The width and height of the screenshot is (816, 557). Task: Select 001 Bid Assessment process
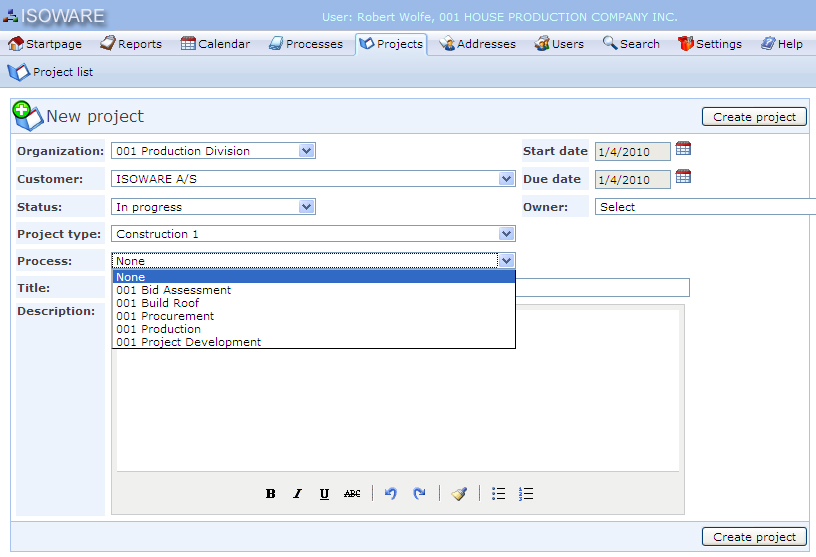pos(314,290)
